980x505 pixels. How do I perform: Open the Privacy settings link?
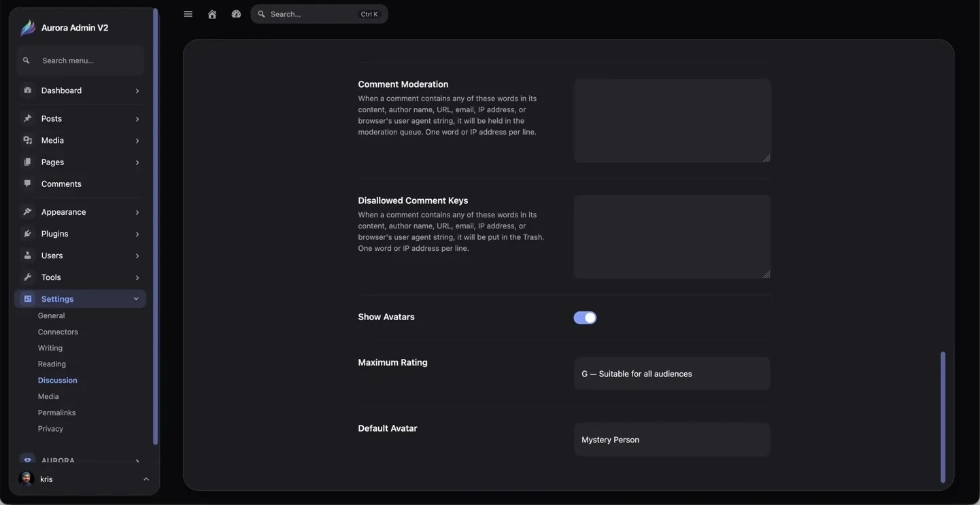pos(50,429)
